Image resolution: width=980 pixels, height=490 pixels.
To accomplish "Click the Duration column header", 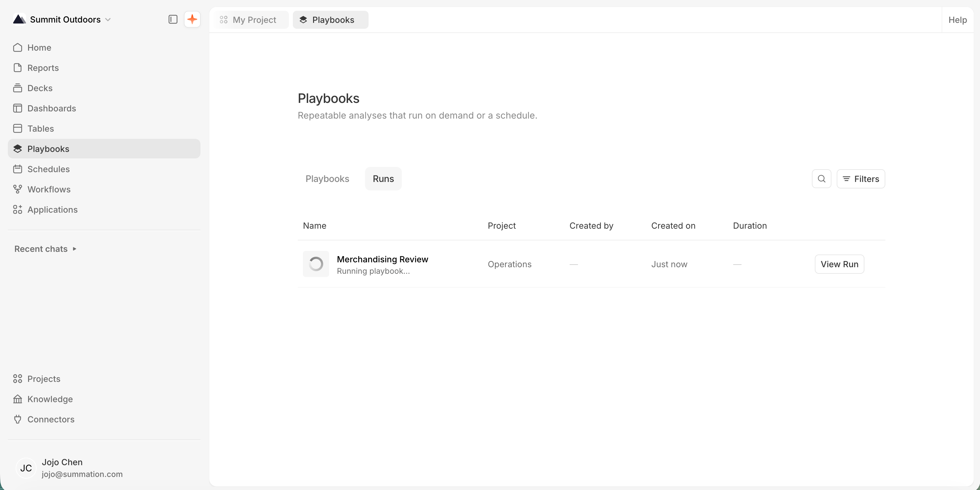I will pos(750,225).
